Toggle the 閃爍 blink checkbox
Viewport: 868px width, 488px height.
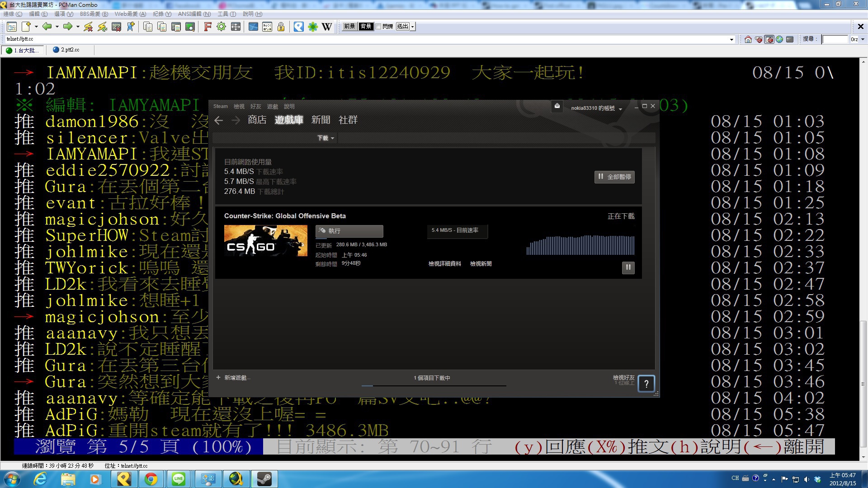(x=378, y=27)
